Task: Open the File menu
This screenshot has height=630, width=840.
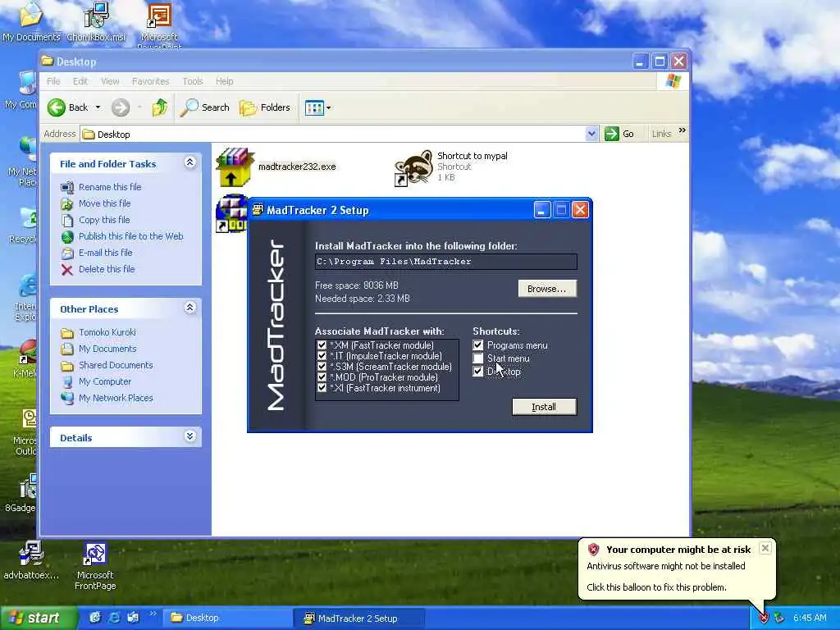Action: (53, 81)
